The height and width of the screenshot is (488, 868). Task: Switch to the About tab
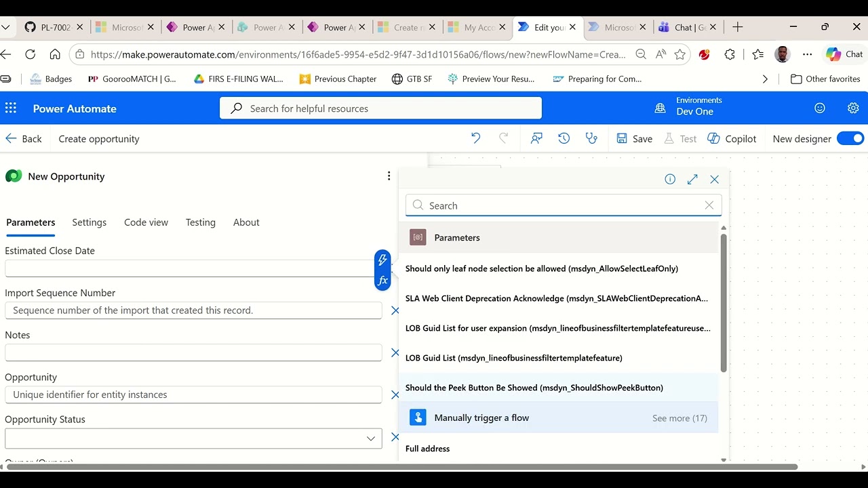(246, 222)
